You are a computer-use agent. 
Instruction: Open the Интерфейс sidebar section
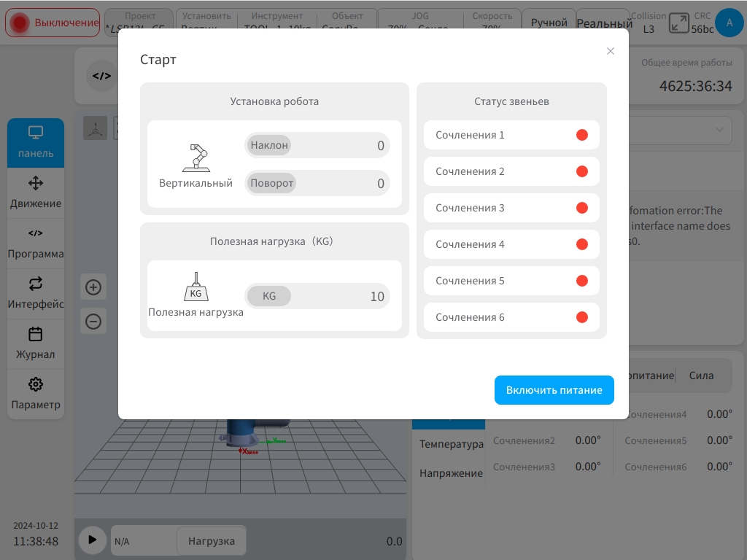[36, 294]
